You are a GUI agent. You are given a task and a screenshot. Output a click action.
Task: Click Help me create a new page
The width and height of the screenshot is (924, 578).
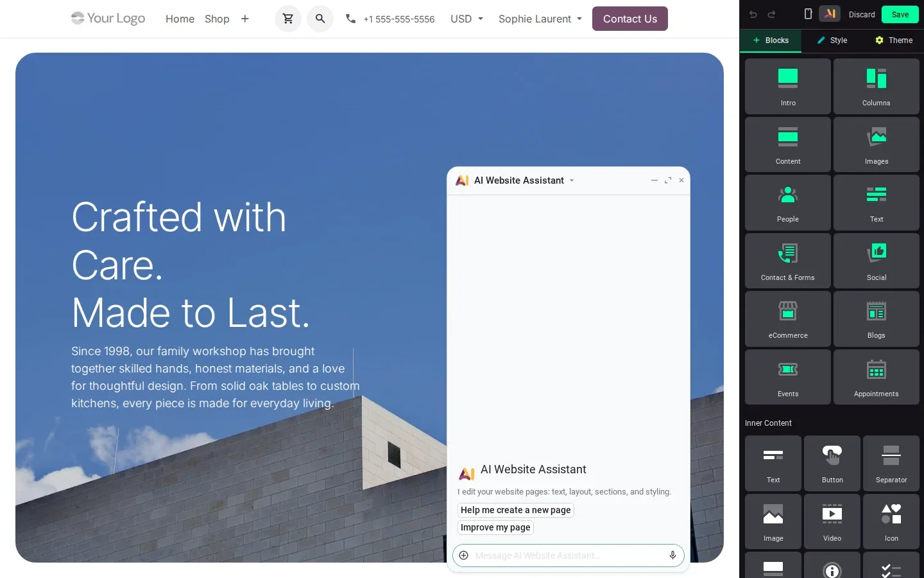(516, 510)
